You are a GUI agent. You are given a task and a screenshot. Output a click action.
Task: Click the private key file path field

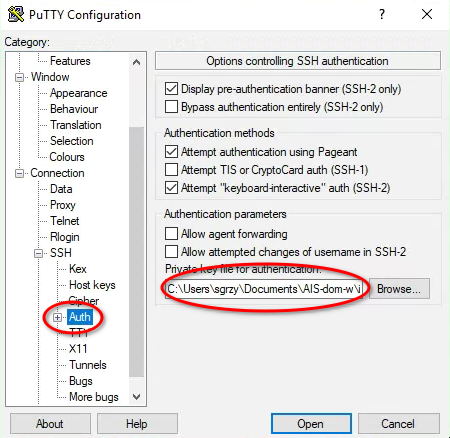[x=264, y=289]
